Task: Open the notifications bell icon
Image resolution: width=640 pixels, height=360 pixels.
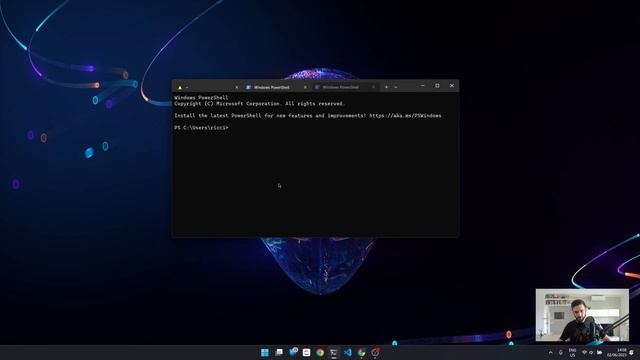Action: click(632, 353)
